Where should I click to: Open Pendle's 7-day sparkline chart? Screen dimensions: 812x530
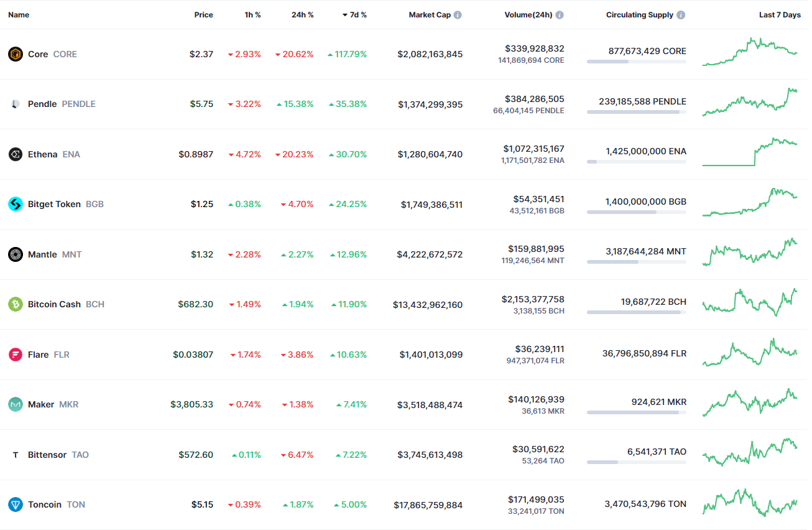[x=750, y=102]
